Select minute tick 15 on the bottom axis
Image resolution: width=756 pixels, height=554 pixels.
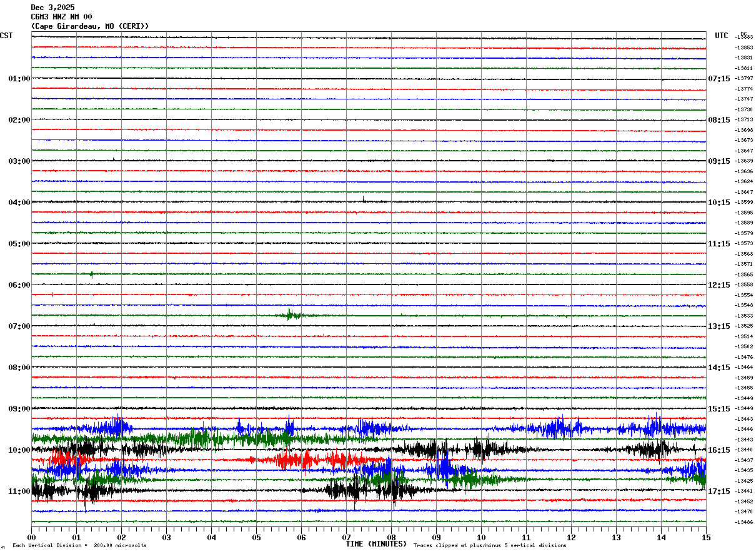(705, 537)
